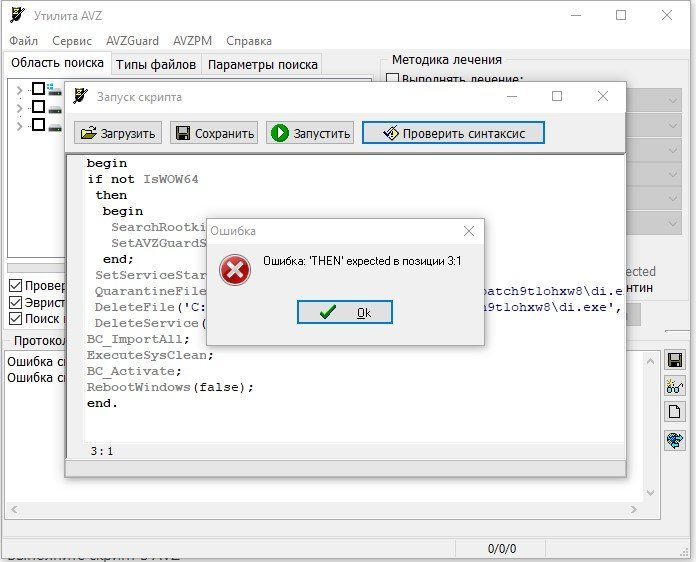
Task: Open the Файл menu
Action: click(x=24, y=41)
